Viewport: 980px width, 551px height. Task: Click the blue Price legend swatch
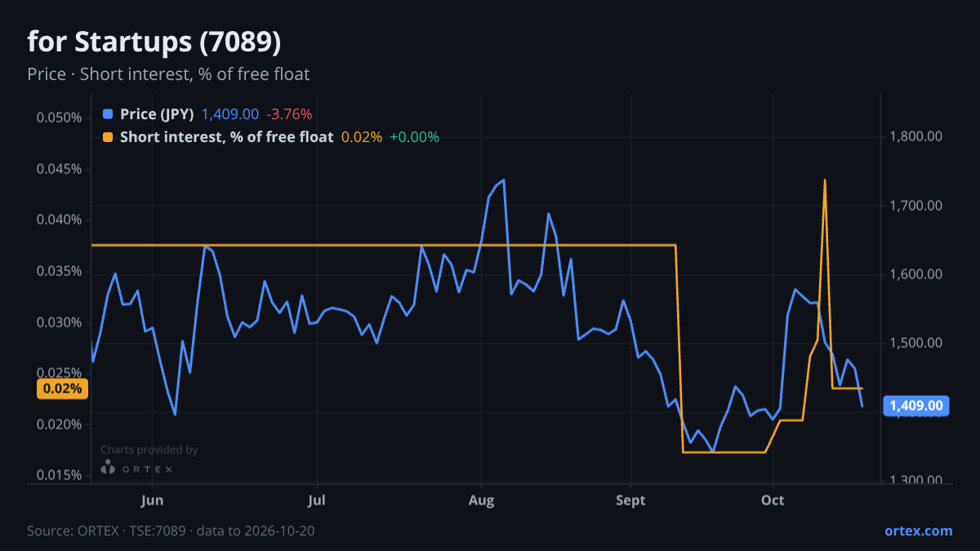108,113
